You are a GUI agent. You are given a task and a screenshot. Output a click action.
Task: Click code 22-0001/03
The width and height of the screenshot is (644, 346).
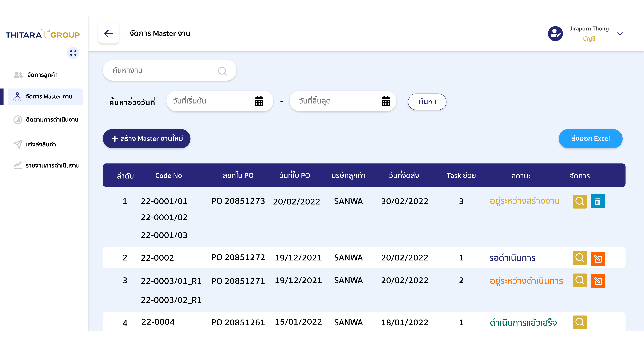(164, 235)
